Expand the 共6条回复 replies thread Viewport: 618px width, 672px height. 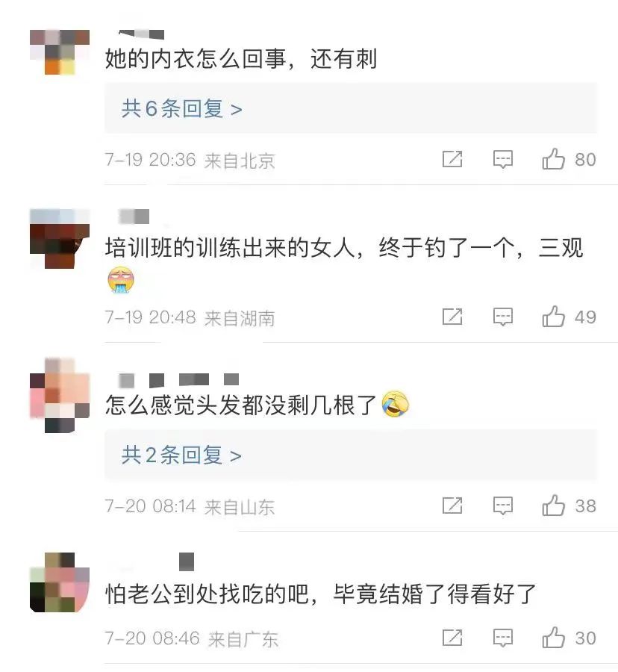[181, 108]
